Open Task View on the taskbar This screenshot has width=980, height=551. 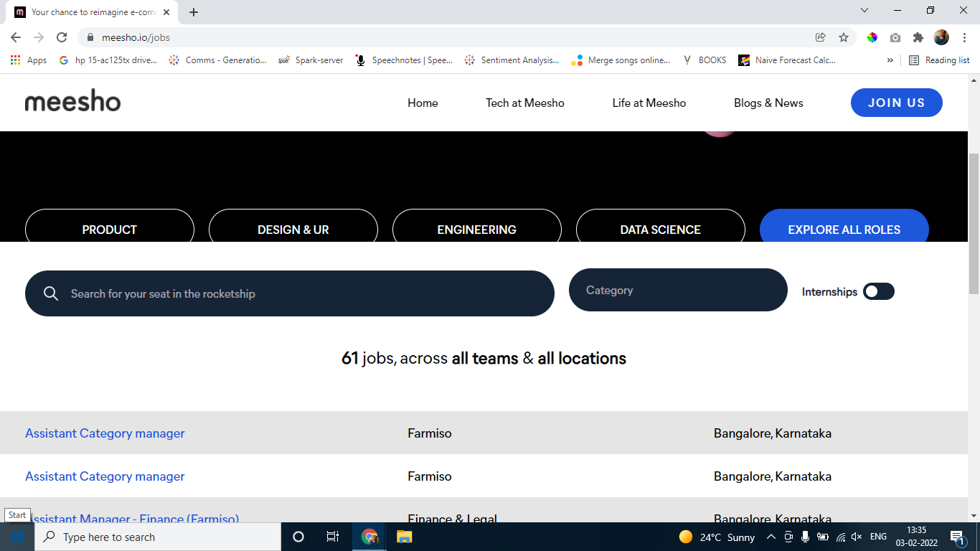coord(333,537)
